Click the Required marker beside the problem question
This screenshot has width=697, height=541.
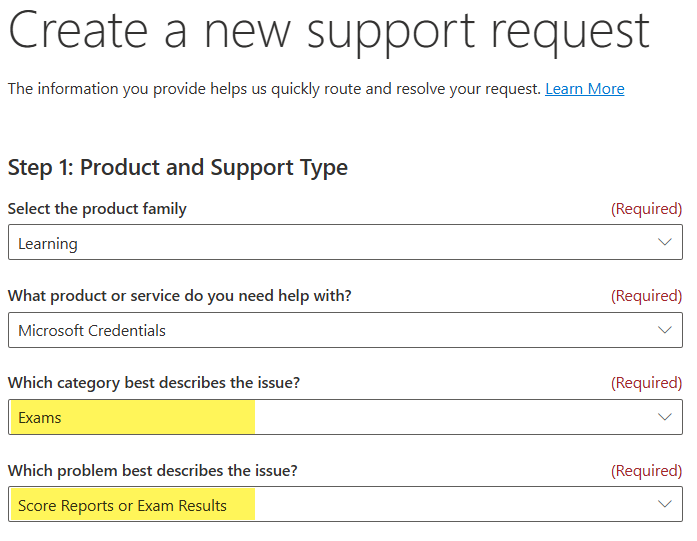click(x=646, y=471)
